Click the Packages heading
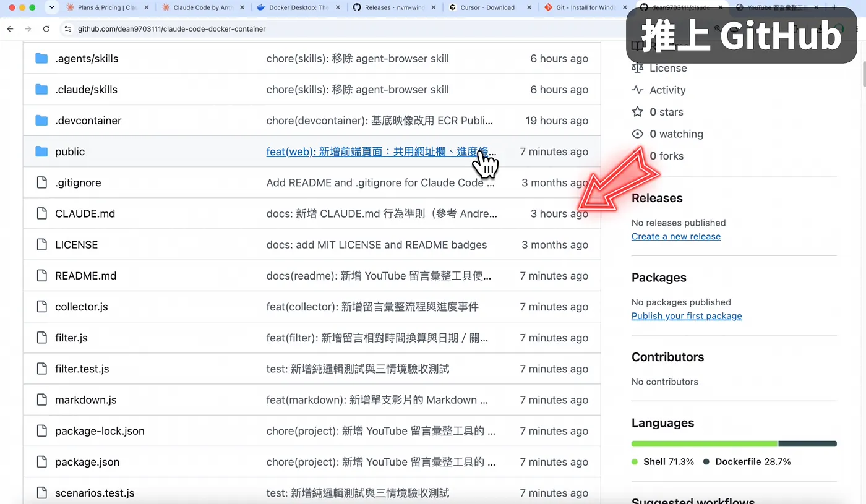 pyautogui.click(x=659, y=277)
